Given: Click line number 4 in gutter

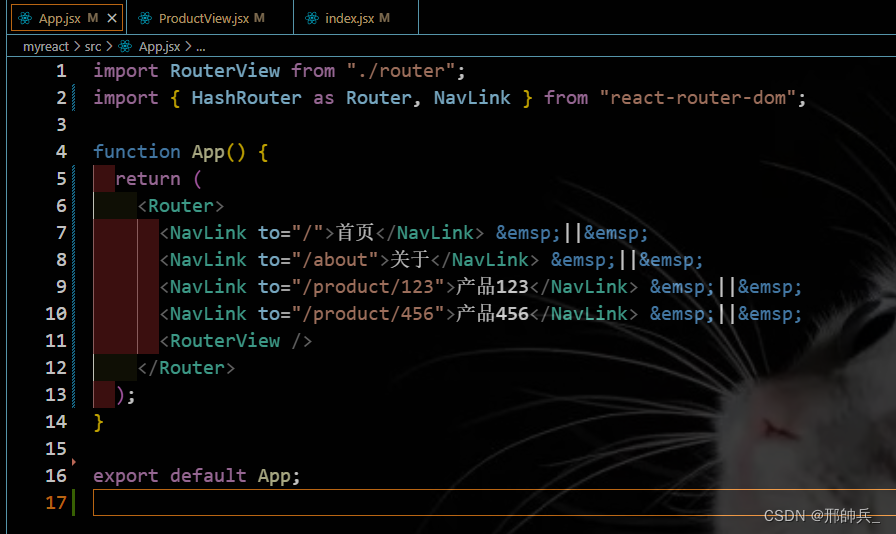Looking at the screenshot, I should 61,152.
